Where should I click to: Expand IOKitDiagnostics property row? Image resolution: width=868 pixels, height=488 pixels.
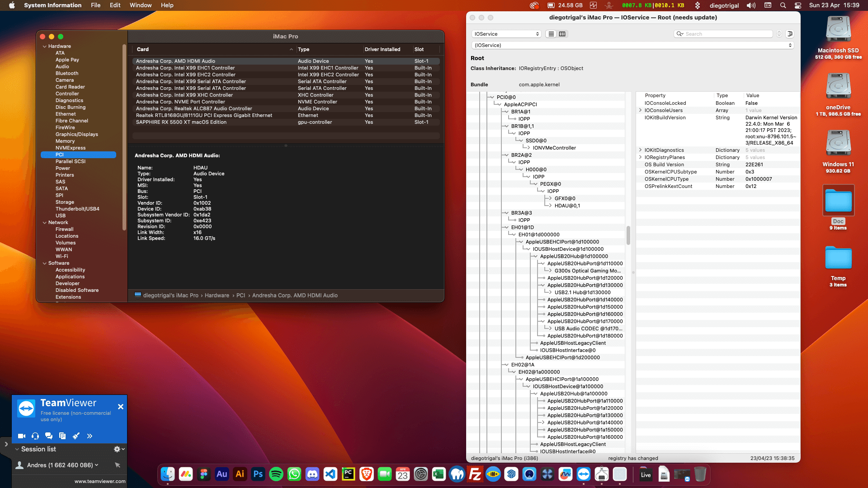point(640,150)
